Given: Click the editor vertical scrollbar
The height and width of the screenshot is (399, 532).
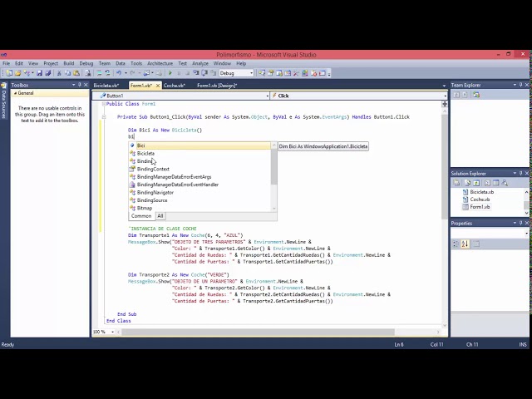Looking at the screenshot, I should pos(445,166).
